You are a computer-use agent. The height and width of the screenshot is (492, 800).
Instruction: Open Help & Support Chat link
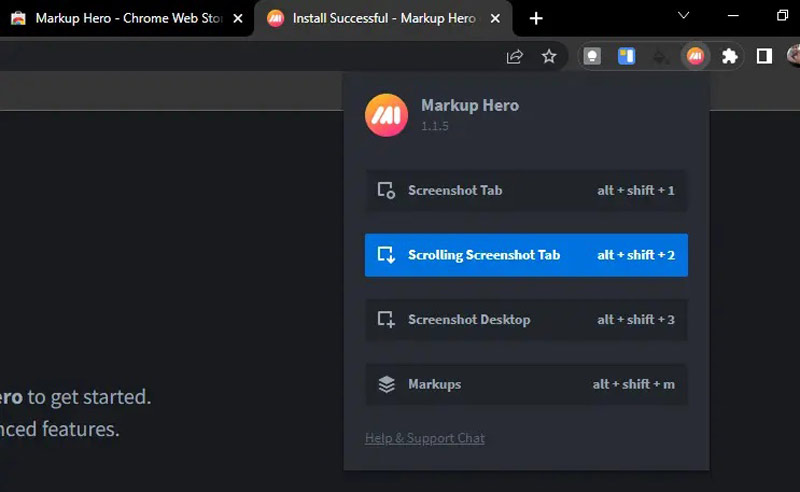click(424, 438)
